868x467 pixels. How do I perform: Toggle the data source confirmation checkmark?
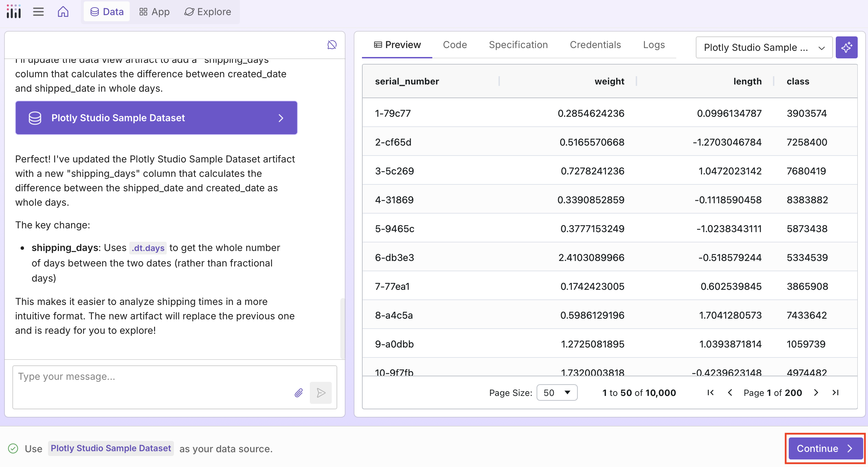click(x=13, y=448)
